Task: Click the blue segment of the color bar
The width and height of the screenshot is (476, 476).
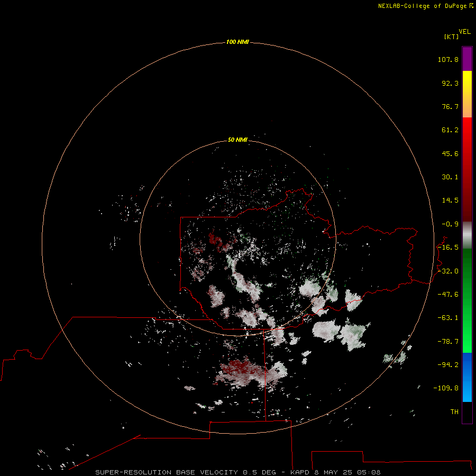Action: coord(467,377)
